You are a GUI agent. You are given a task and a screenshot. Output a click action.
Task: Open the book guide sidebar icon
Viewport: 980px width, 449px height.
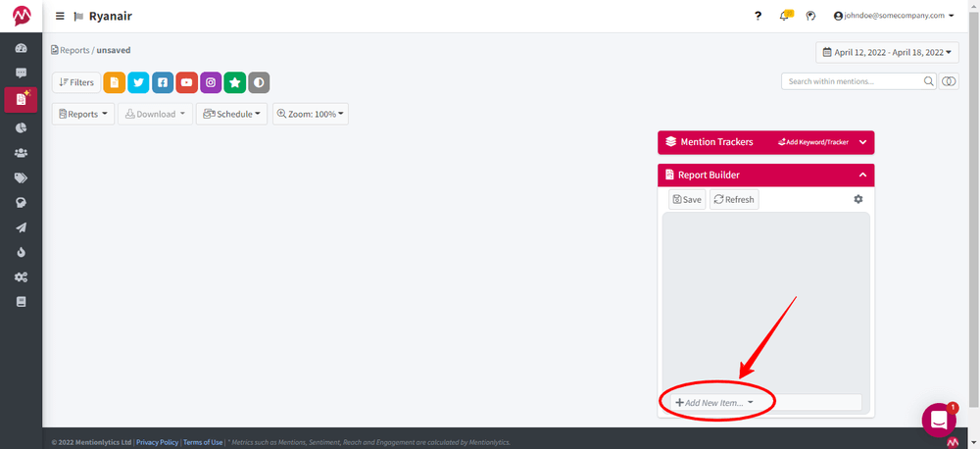click(x=22, y=302)
